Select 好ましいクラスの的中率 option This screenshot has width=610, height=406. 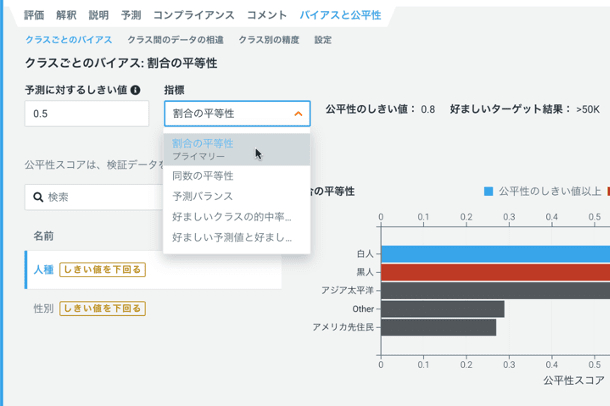[x=231, y=216]
